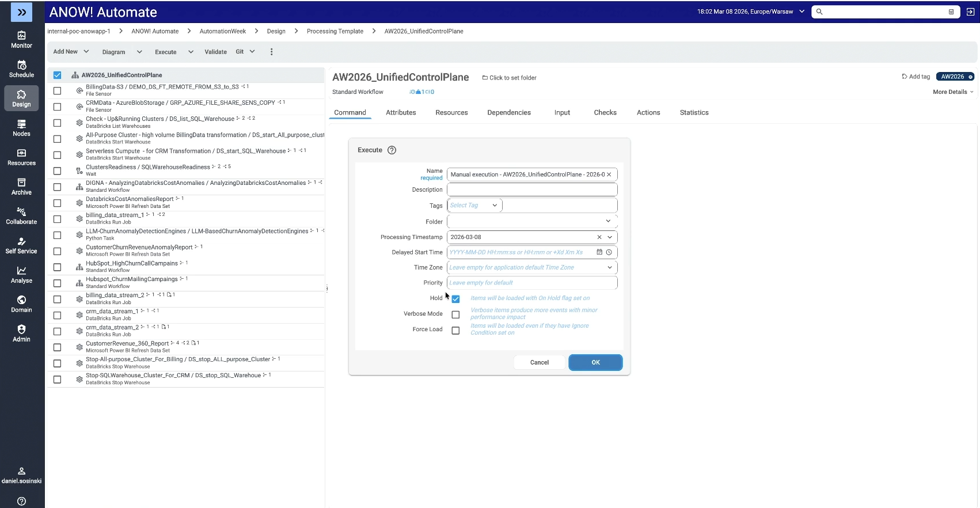Open the Monitor section in sidebar
The width and height of the screenshot is (980, 508).
pos(21,39)
